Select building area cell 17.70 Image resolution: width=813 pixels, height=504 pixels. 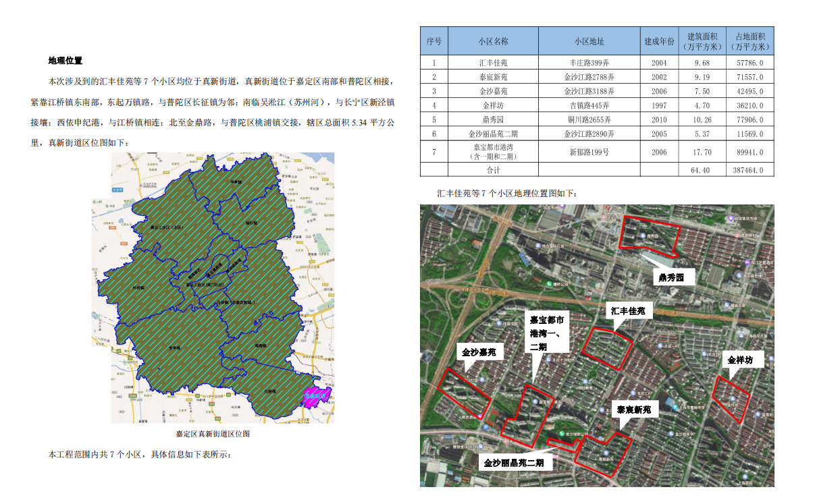click(702, 152)
